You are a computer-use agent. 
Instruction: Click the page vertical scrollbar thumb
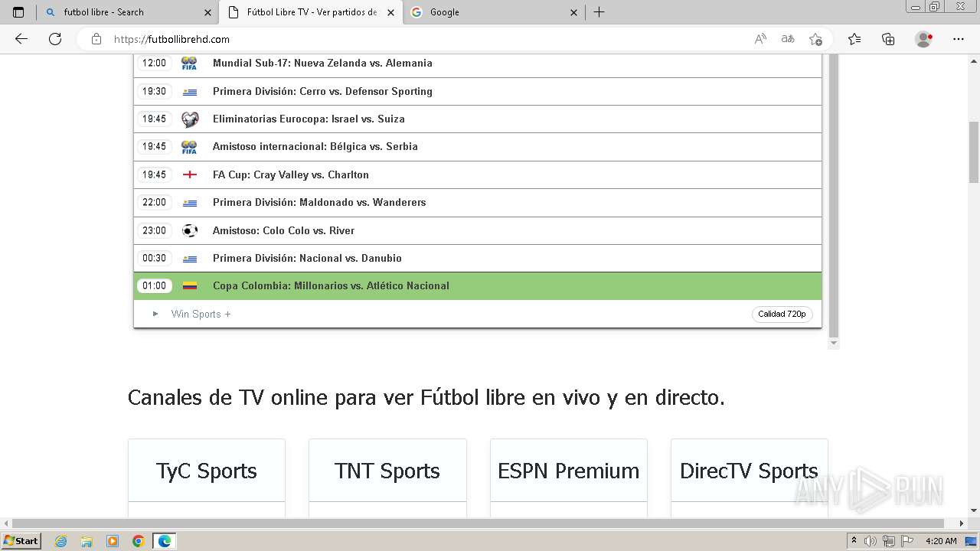[x=974, y=152]
